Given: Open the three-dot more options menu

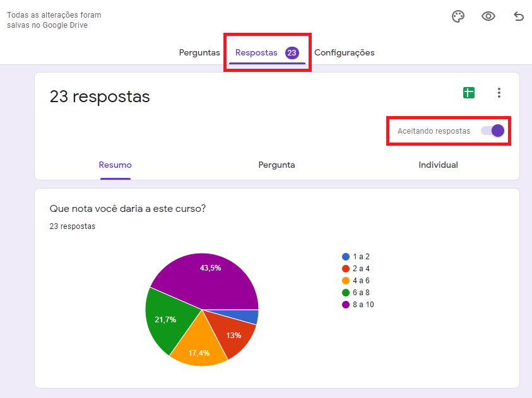Looking at the screenshot, I should [x=499, y=93].
